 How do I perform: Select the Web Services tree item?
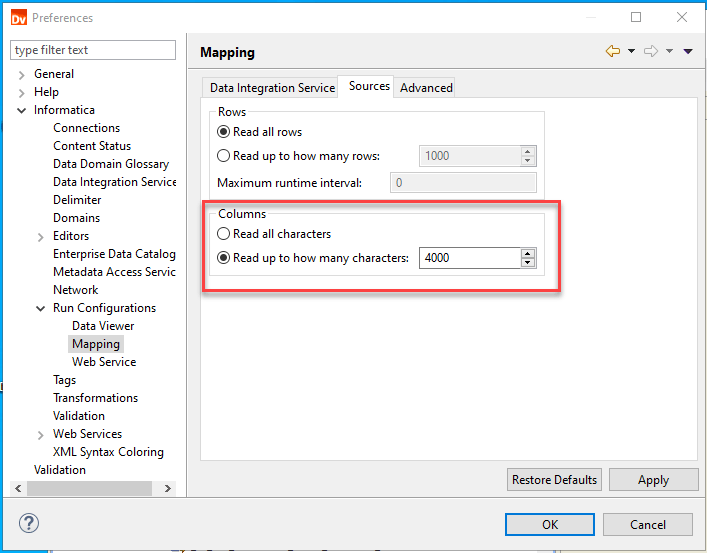pyautogui.click(x=87, y=434)
